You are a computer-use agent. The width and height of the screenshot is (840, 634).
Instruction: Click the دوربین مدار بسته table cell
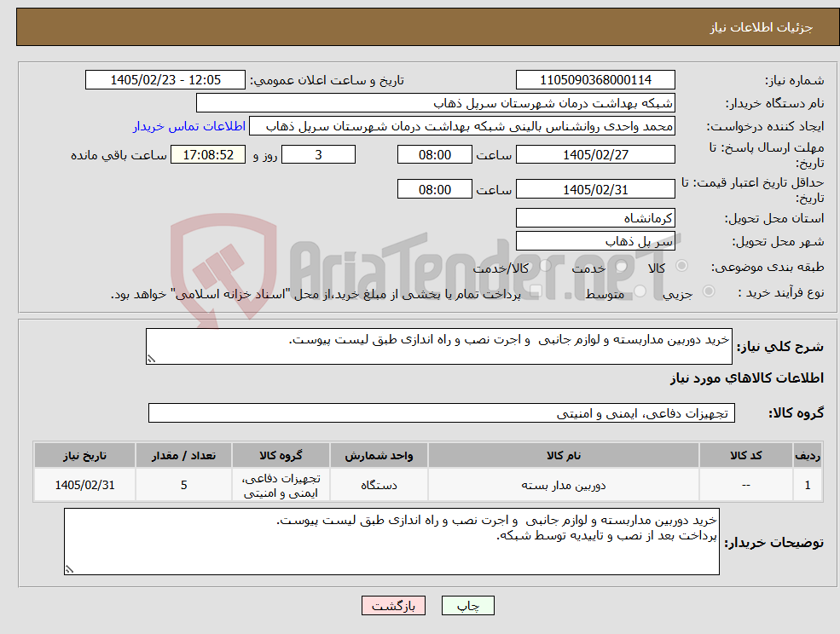(x=564, y=485)
